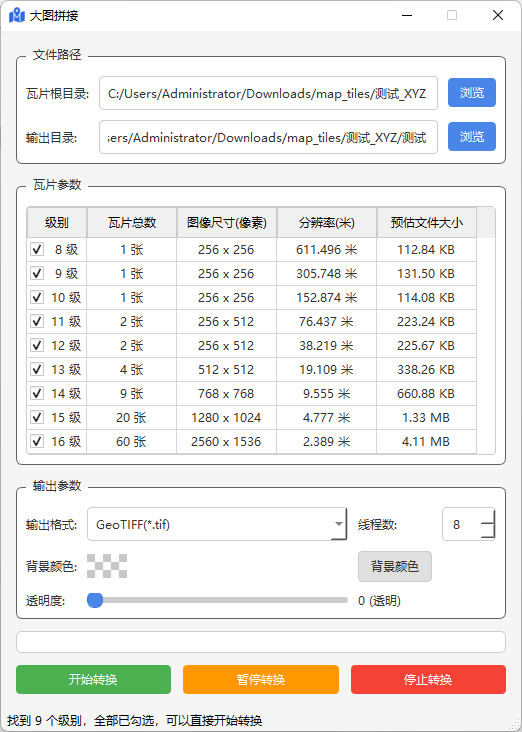Select the cell 60 张

(x=132, y=441)
